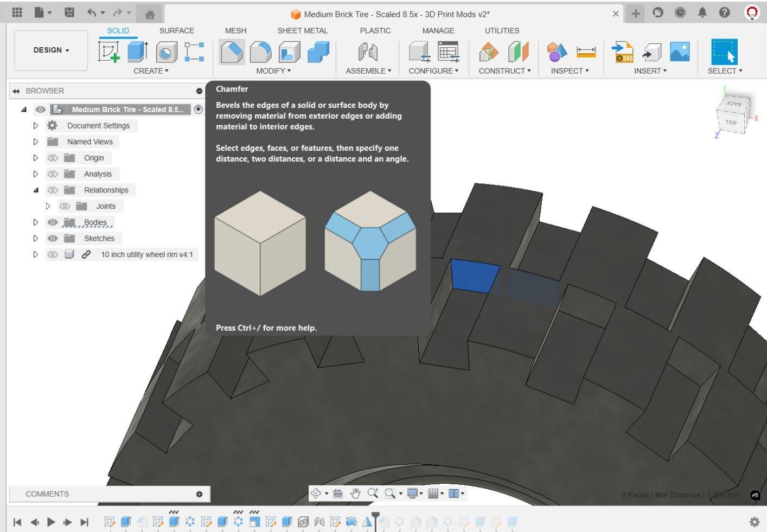Click the TOP face of the ViewCube

coord(731,123)
